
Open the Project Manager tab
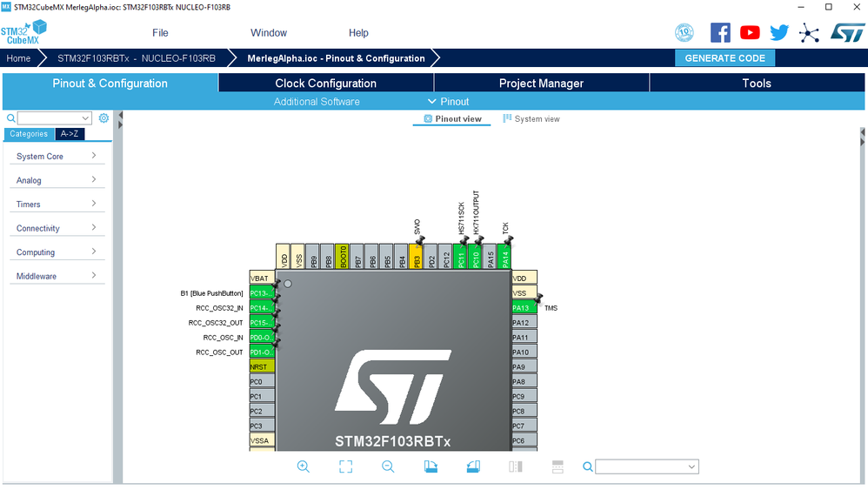click(x=541, y=83)
